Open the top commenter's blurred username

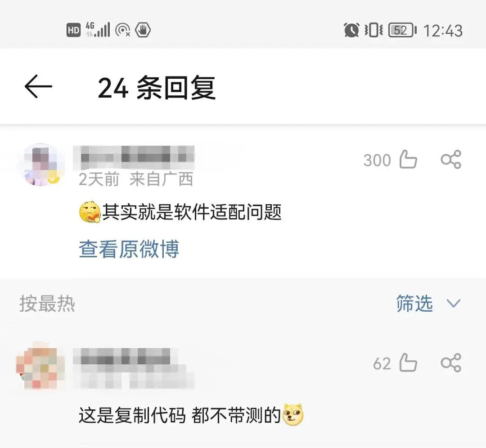click(x=134, y=157)
